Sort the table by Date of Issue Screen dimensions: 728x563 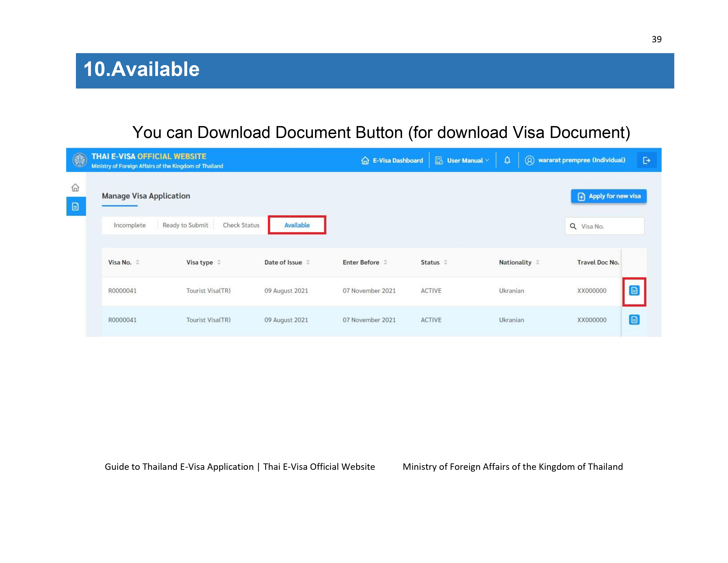[x=308, y=262]
